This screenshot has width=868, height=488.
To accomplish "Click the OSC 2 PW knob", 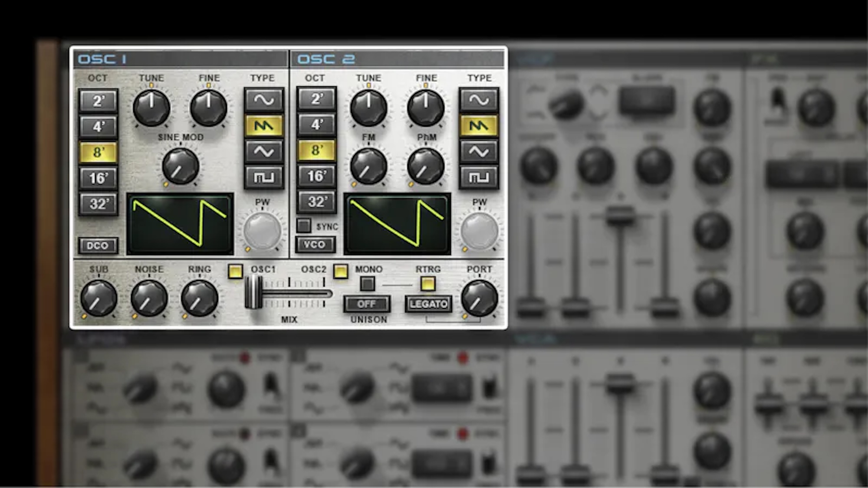I will tap(480, 231).
